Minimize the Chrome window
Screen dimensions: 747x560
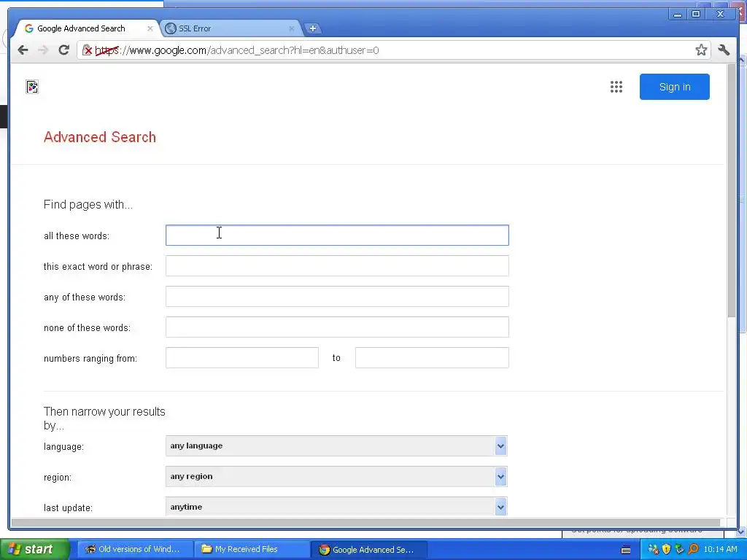[x=677, y=15]
